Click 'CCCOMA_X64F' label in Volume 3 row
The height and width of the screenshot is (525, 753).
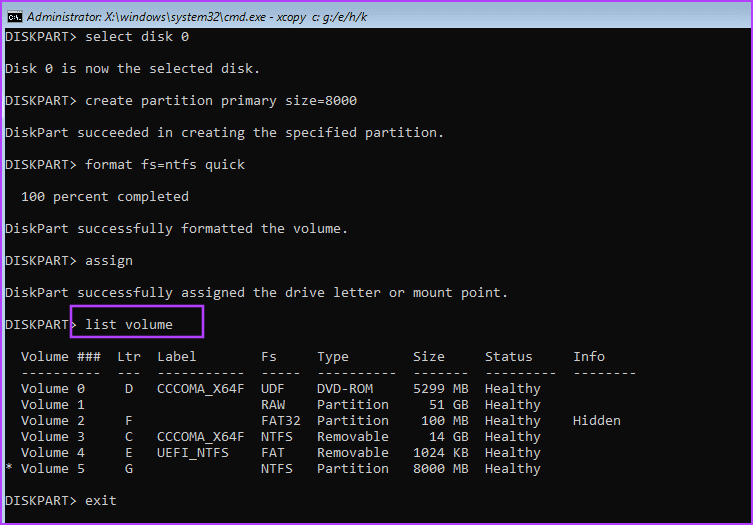click(201, 437)
